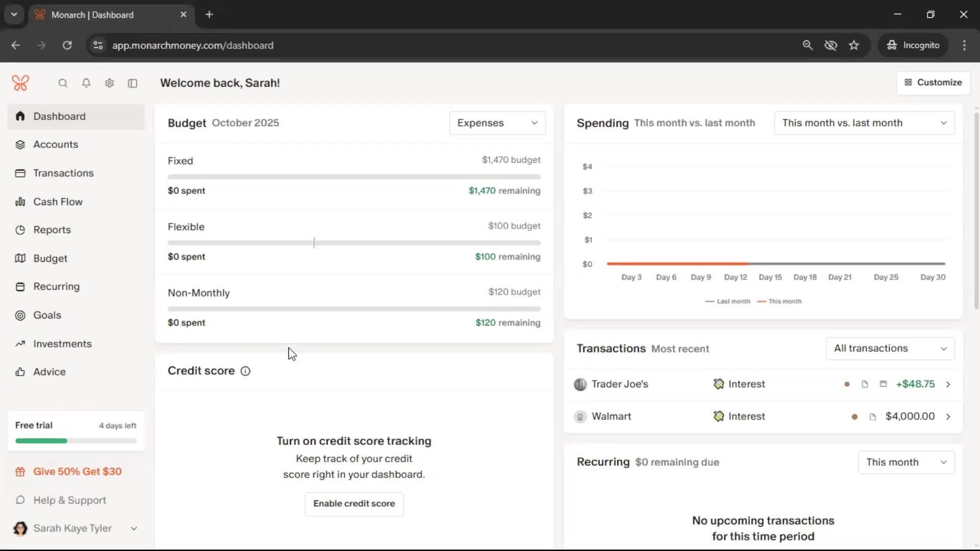
Task: Go to Cash Flow in sidebar
Action: point(58,202)
